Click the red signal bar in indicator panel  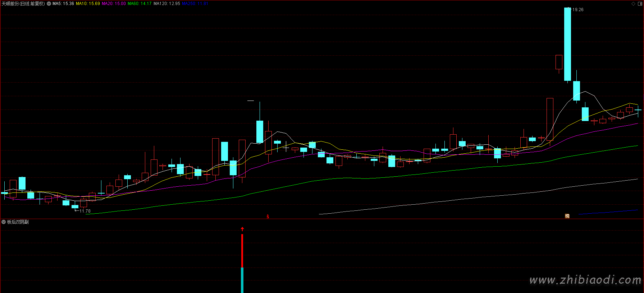pyautogui.click(x=242, y=251)
